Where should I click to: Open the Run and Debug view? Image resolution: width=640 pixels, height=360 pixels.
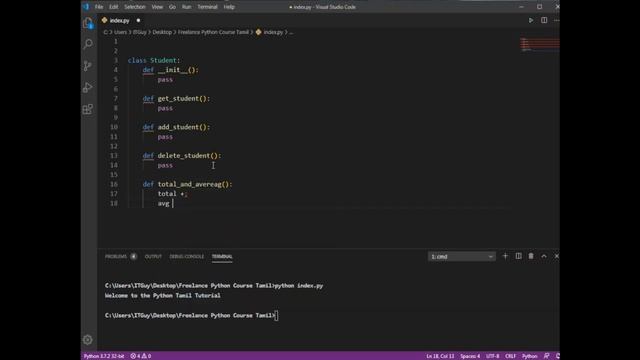pos(88,87)
